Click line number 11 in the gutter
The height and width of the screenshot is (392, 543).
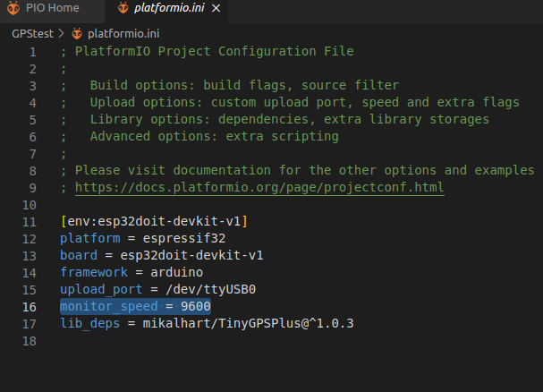pyautogui.click(x=30, y=221)
